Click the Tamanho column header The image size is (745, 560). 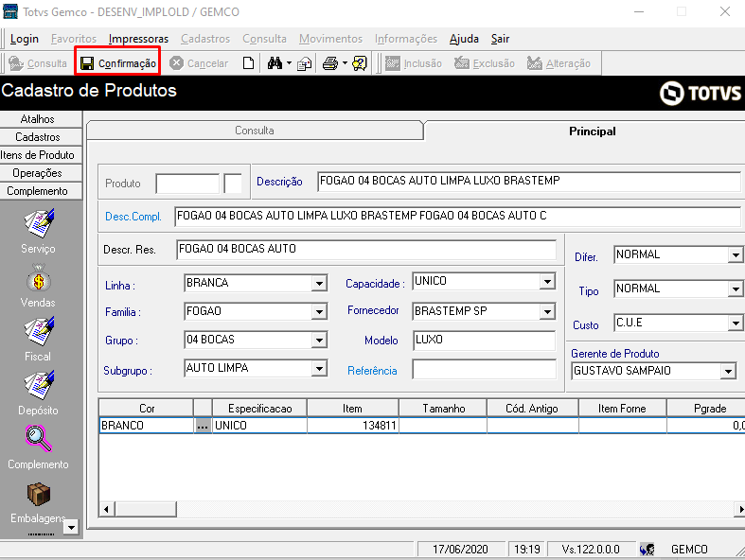coord(443,409)
